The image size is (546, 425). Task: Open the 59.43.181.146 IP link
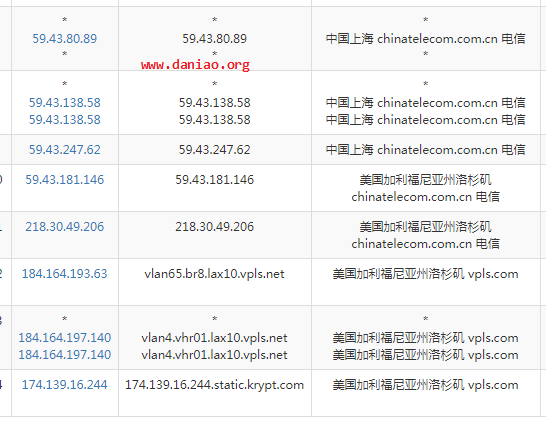click(x=65, y=180)
